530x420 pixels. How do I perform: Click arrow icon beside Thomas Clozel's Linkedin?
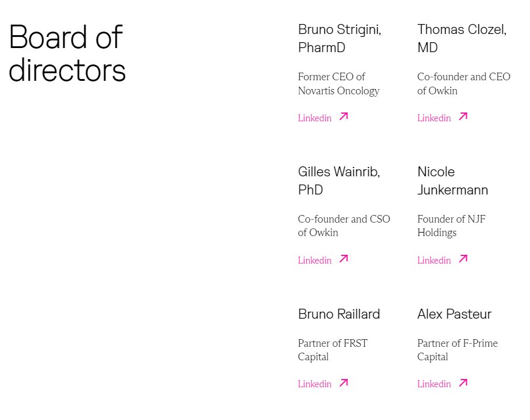coord(463,117)
